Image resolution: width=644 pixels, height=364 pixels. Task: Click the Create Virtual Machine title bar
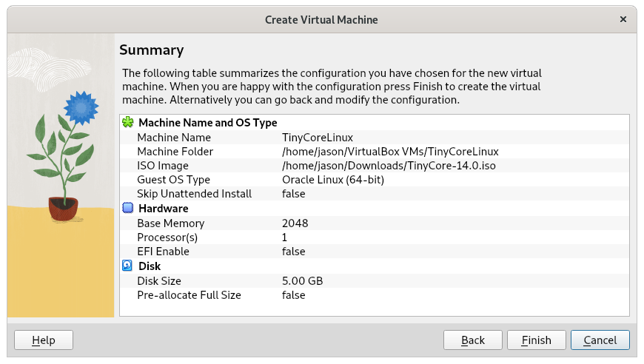click(x=321, y=20)
